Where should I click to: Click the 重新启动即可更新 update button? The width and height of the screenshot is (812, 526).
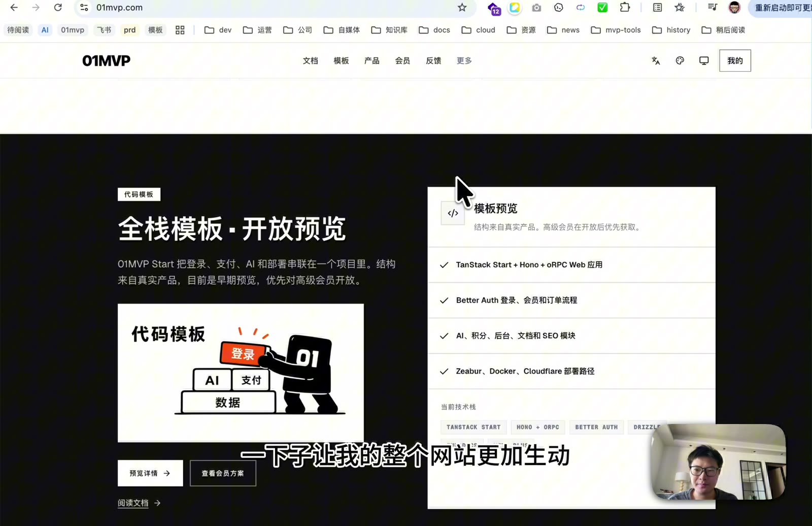click(782, 8)
